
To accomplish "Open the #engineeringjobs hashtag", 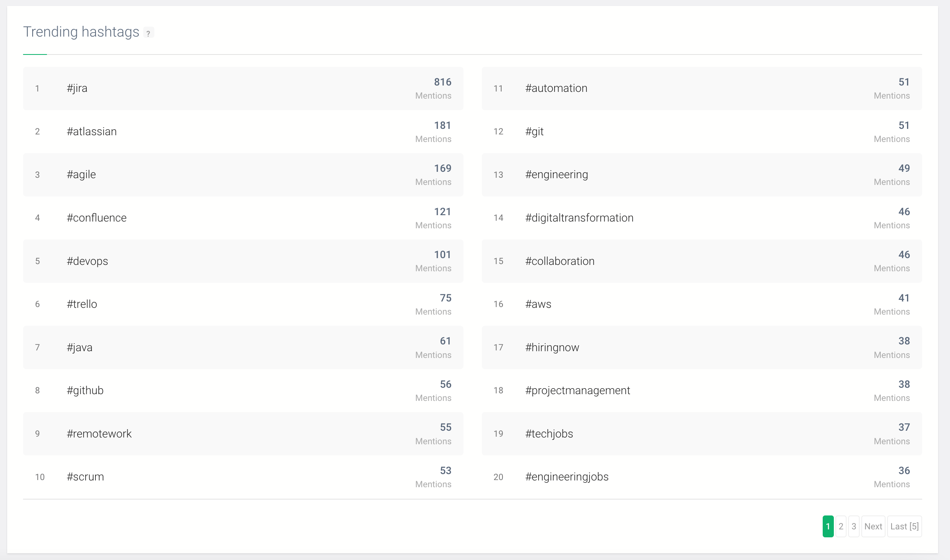I will pyautogui.click(x=567, y=477).
